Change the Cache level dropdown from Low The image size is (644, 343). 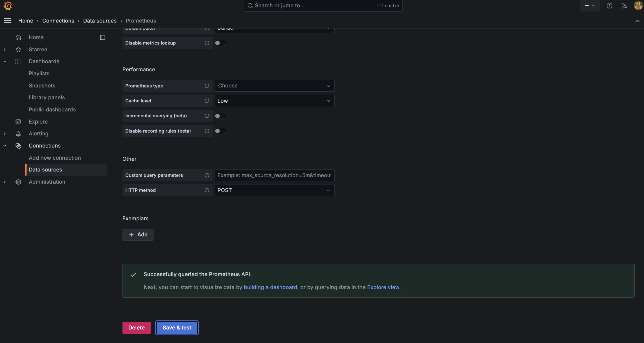[x=274, y=101]
